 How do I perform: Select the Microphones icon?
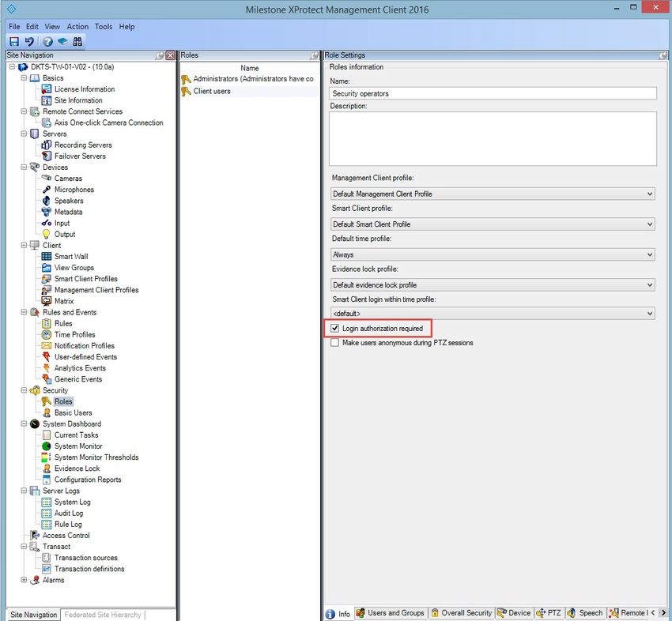[x=47, y=190]
